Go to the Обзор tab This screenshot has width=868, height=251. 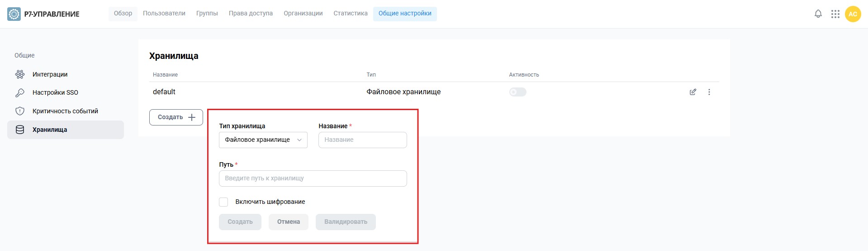coord(123,14)
